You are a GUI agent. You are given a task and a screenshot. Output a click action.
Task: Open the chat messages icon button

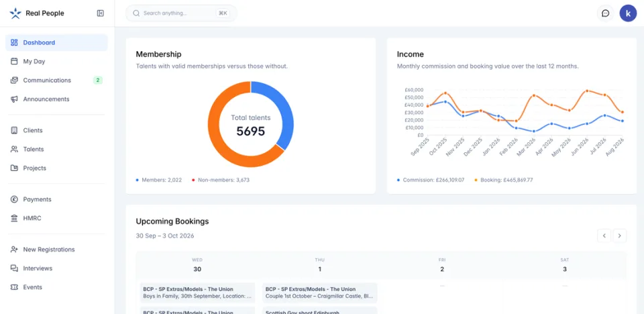pos(605,13)
